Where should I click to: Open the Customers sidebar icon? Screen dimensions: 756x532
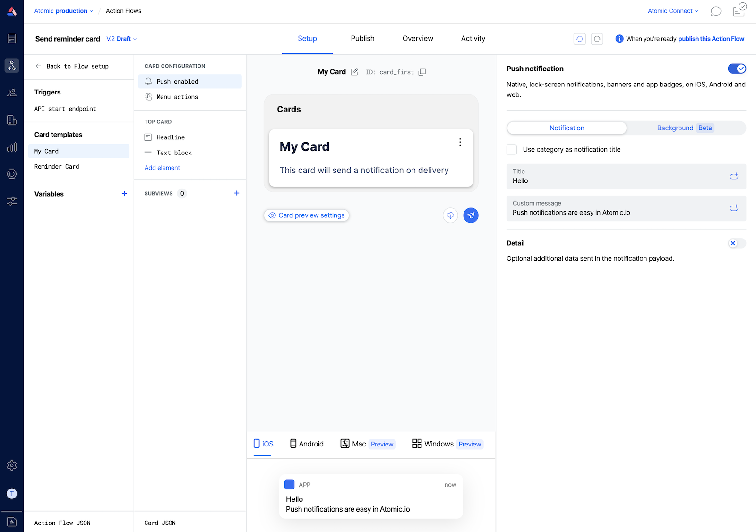click(x=12, y=93)
